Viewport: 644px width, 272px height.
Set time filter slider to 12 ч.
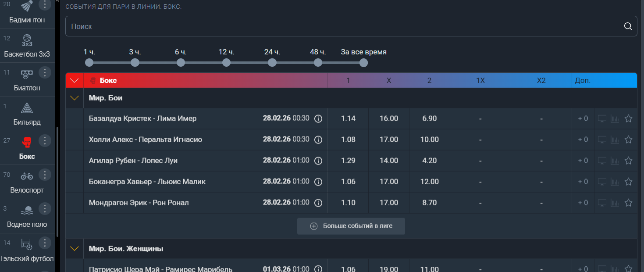click(226, 63)
